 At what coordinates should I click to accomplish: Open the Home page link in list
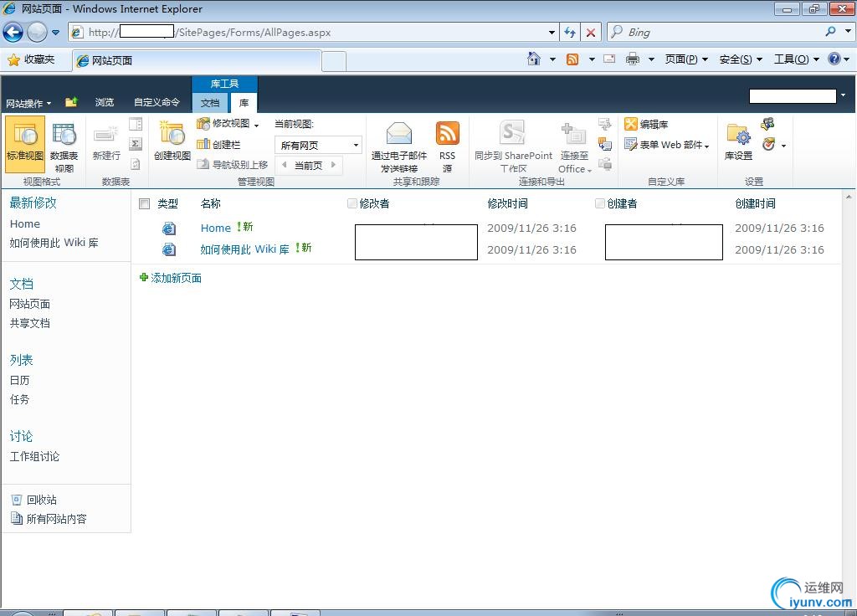tap(216, 228)
